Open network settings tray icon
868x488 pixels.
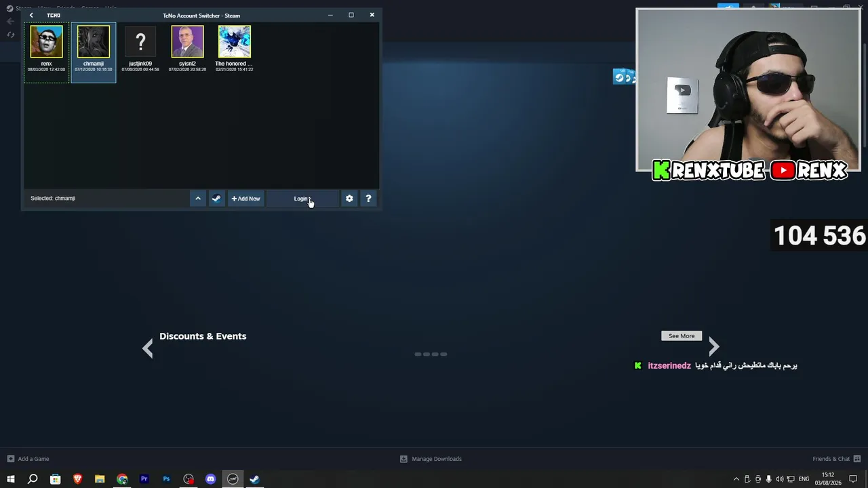tap(791, 479)
